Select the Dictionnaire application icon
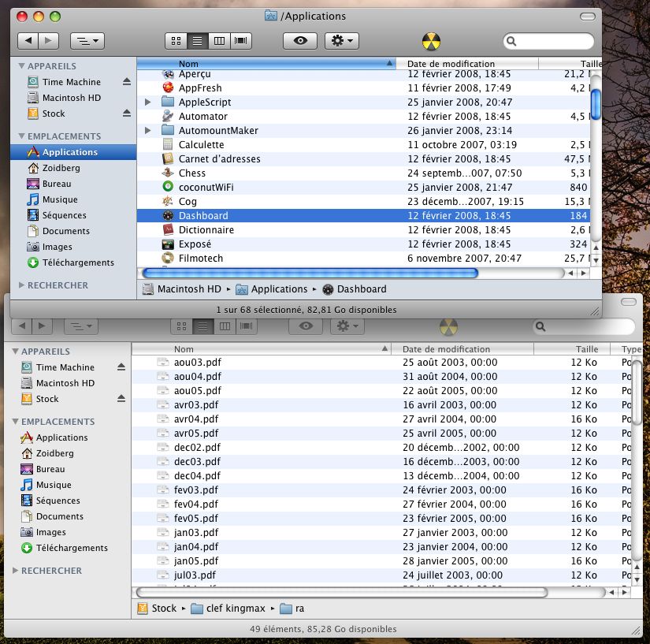The width and height of the screenshot is (650, 644). (168, 229)
